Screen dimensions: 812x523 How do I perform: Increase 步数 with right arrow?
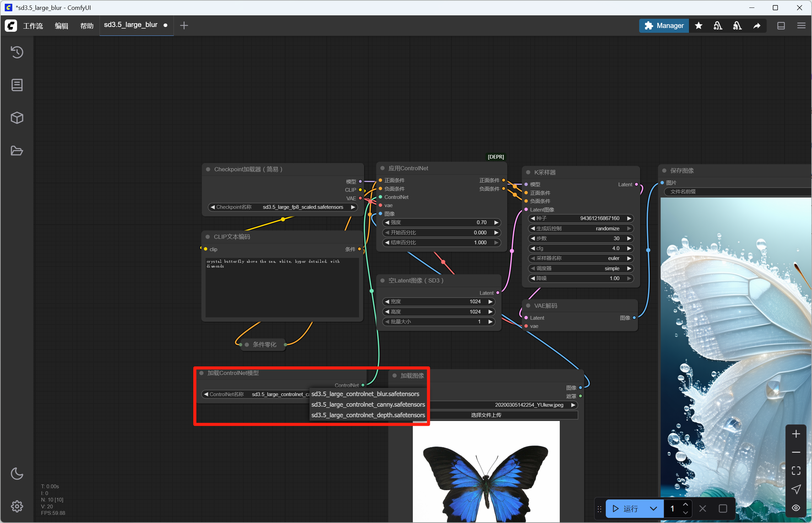(x=629, y=238)
